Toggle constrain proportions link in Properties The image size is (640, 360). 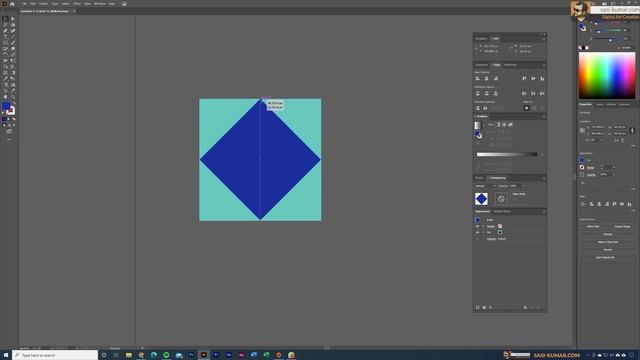[x=632, y=130]
